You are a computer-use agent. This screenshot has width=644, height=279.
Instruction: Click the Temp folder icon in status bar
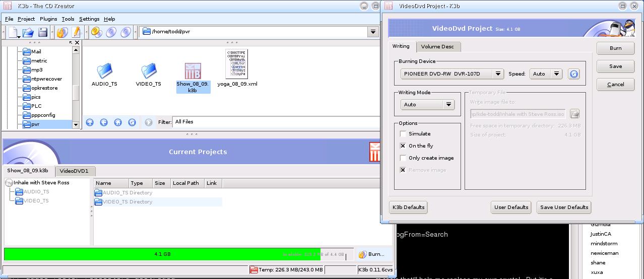(x=254, y=269)
